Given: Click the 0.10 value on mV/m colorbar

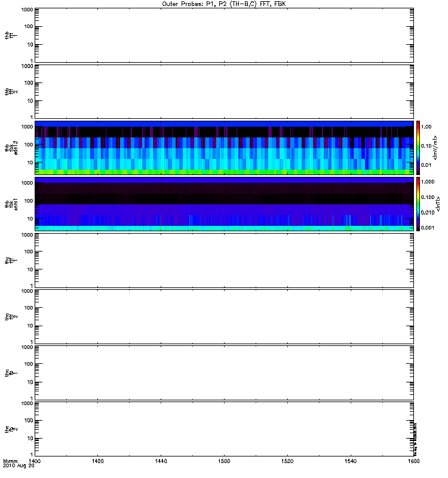Looking at the screenshot, I should click(426, 146).
